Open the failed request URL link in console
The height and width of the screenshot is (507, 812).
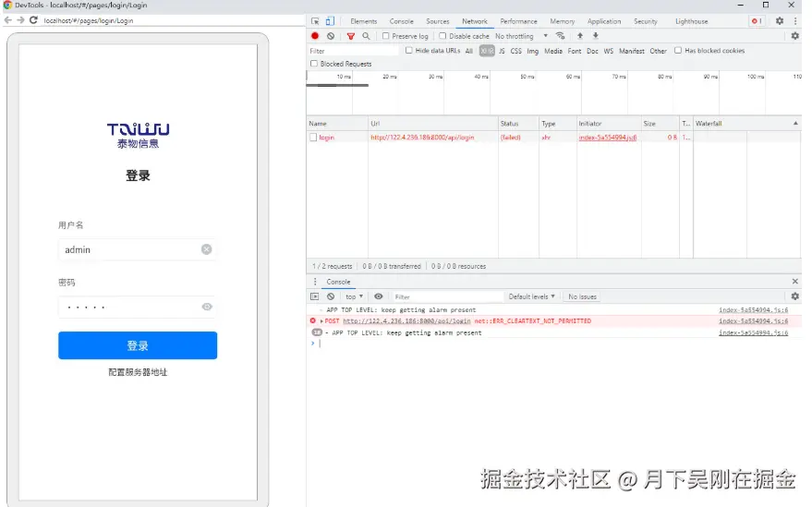406,321
